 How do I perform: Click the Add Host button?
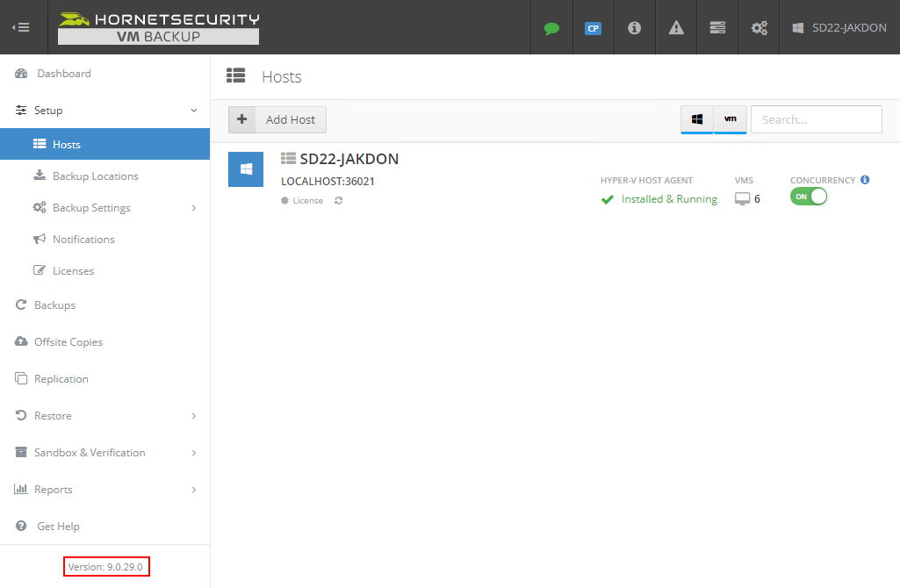point(277,119)
